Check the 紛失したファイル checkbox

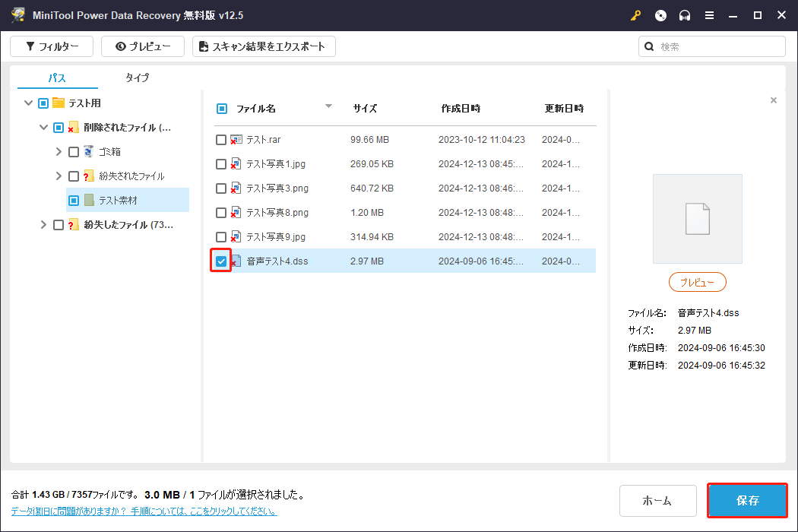pyautogui.click(x=59, y=225)
